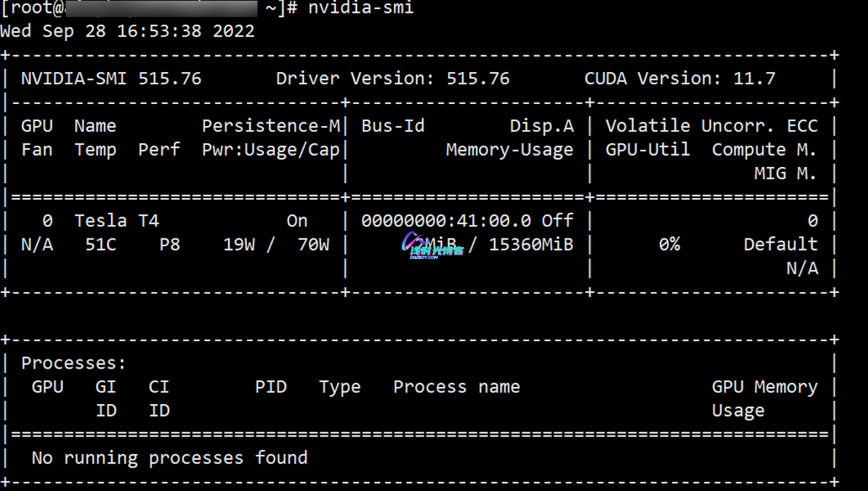This screenshot has width=868, height=491.
Task: Click the Processes: section heading
Action: click(x=74, y=364)
